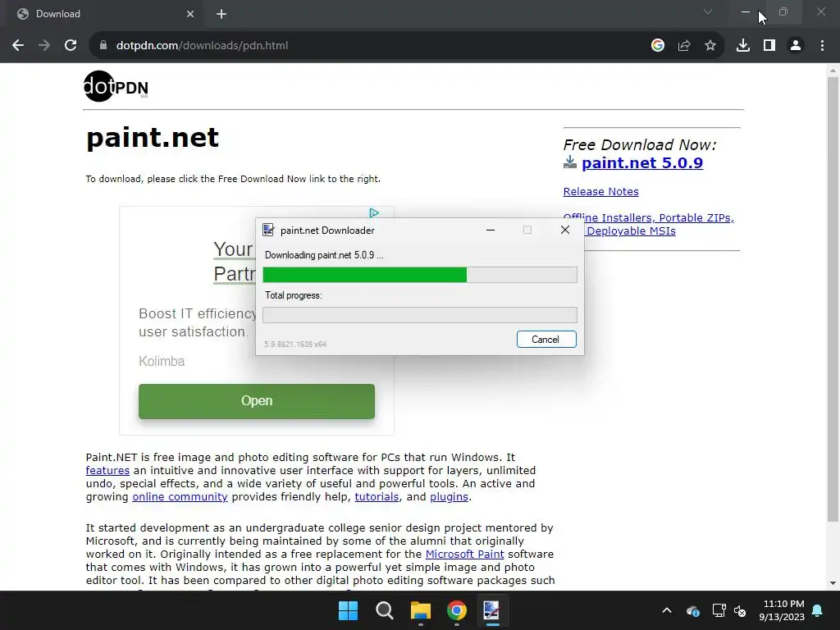Click the paint.net page heading

click(153, 138)
